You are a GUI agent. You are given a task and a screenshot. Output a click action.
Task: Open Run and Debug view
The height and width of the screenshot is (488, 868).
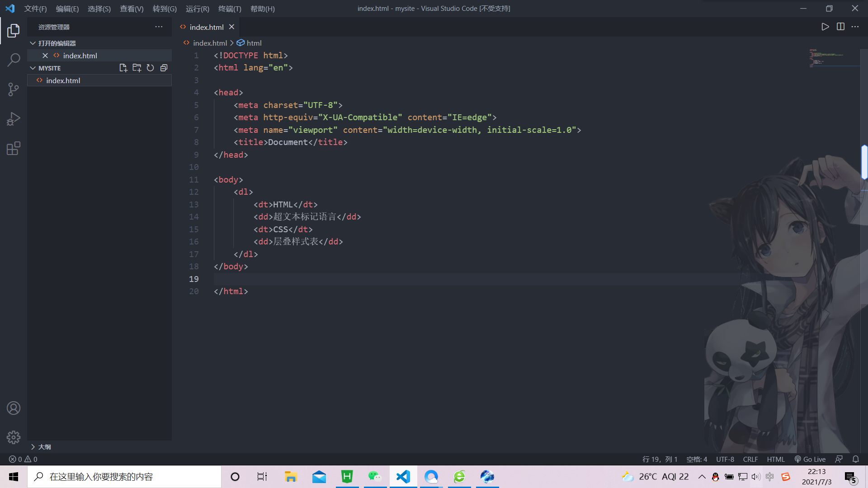pos(14,119)
